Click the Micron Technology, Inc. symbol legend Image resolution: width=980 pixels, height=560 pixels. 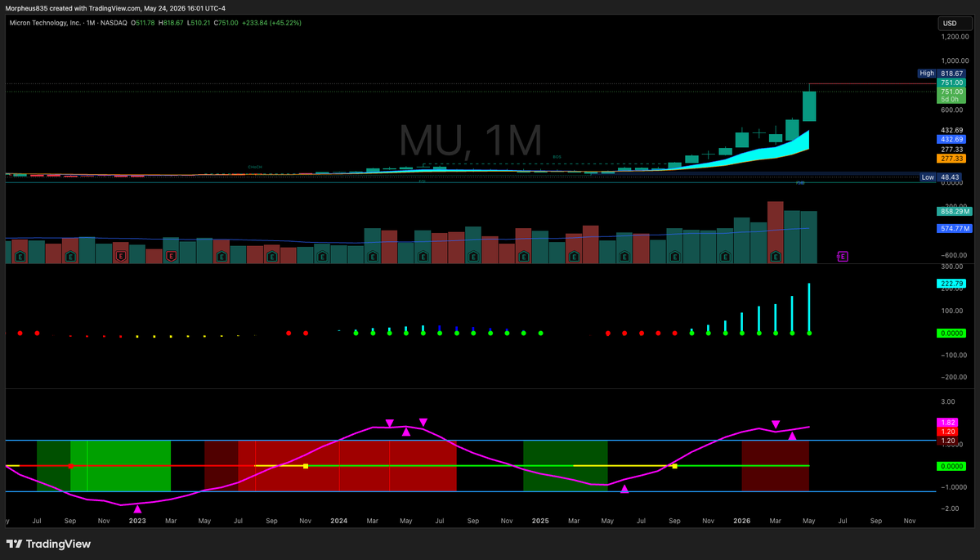[x=45, y=23]
